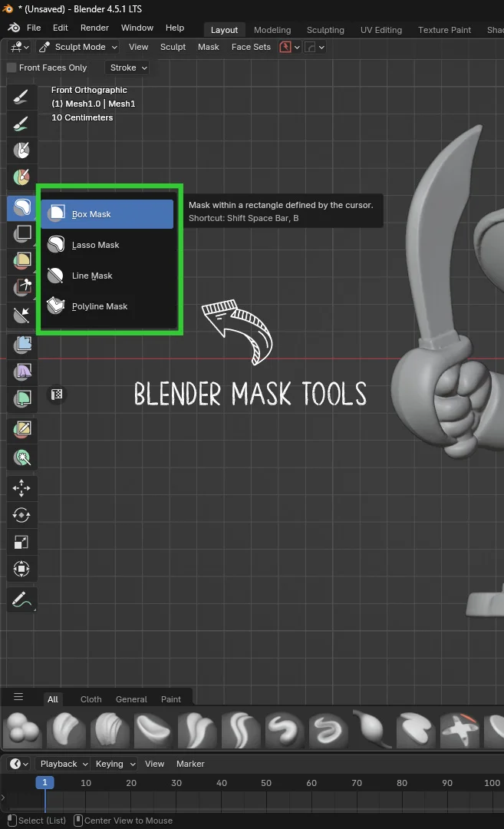Switch to the Texture Paint workspace tab

[x=444, y=30]
